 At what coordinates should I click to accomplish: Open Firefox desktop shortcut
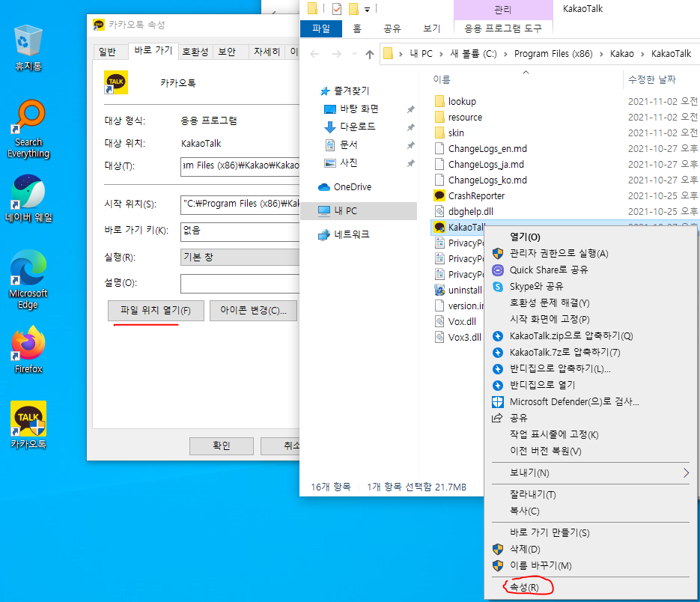point(28,349)
